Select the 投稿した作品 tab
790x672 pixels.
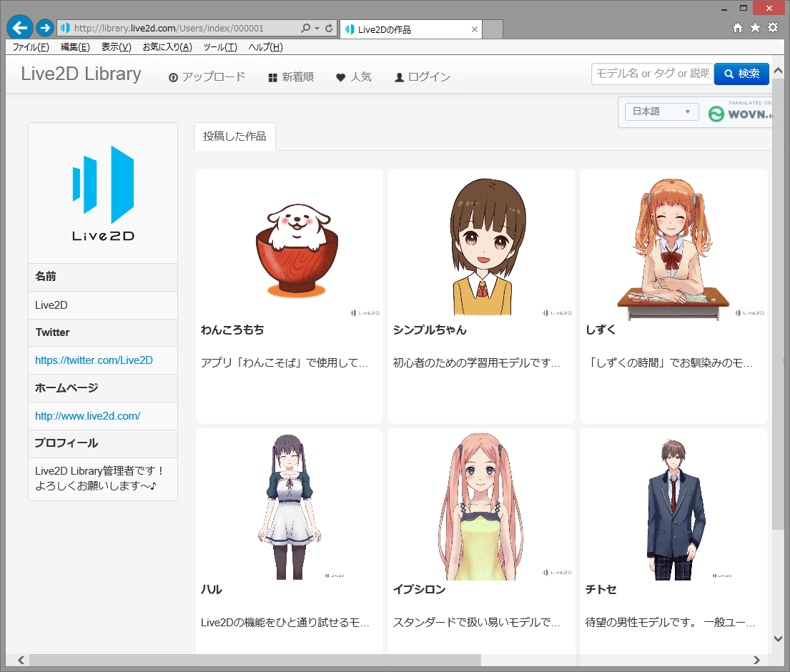click(234, 137)
